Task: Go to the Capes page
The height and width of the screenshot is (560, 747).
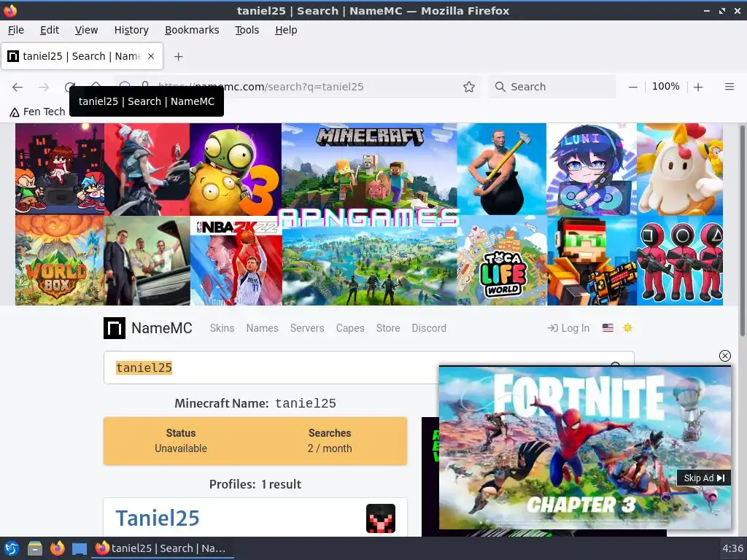Action: (x=350, y=328)
